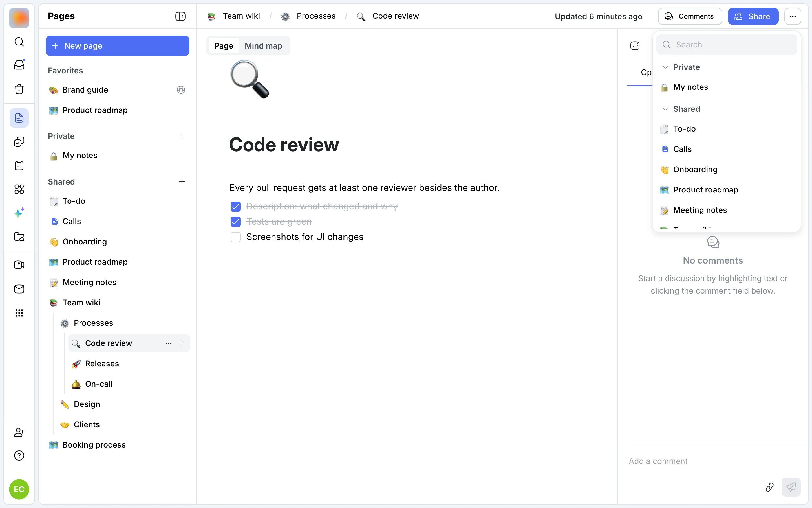Open Product roadmap in Favorites

(x=118, y=110)
